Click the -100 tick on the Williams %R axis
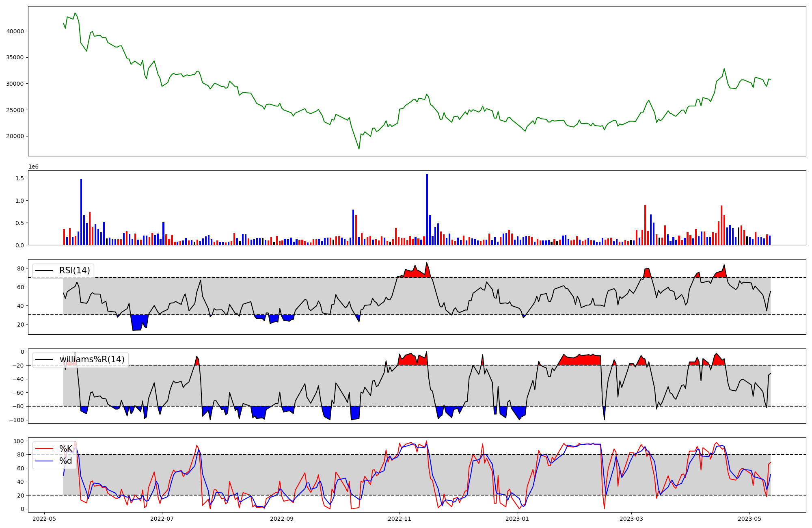 click(16, 420)
